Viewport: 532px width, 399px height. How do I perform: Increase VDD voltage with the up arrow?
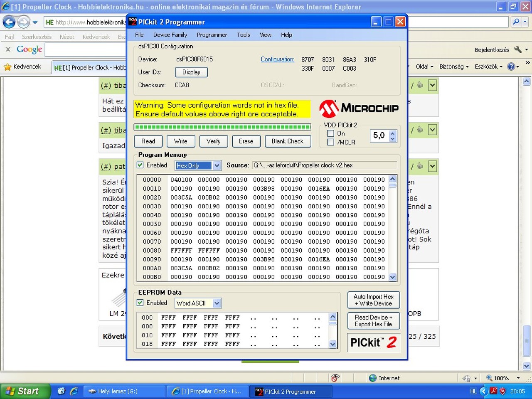click(x=393, y=133)
